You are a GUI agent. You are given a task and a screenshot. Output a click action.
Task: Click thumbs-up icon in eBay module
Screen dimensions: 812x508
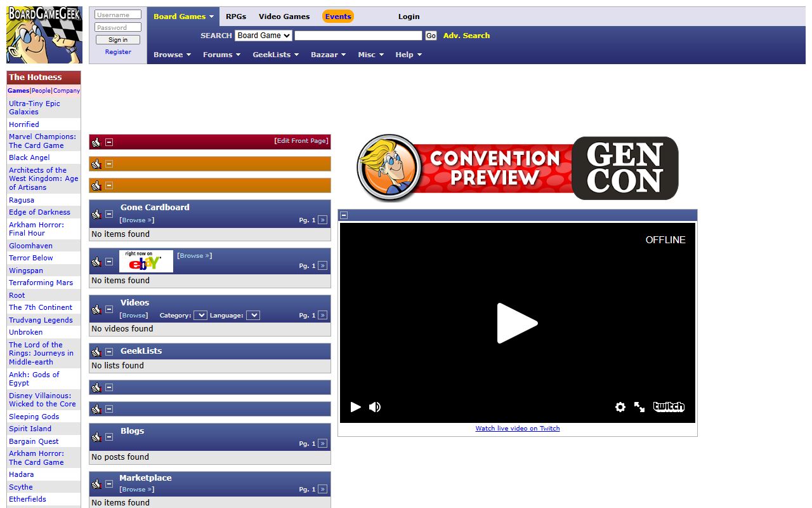click(96, 262)
